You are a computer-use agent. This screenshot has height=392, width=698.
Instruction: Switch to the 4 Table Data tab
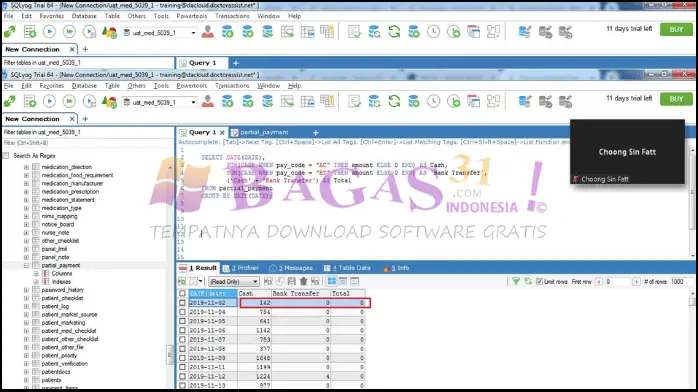click(347, 268)
